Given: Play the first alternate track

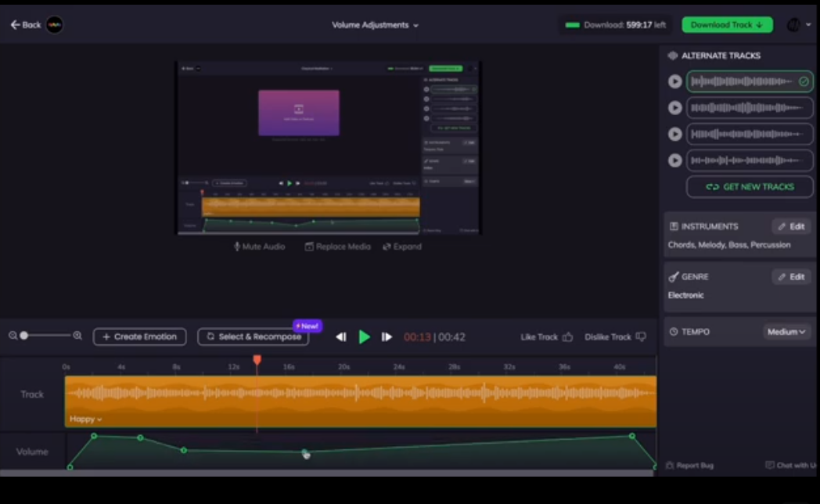Looking at the screenshot, I should [674, 81].
